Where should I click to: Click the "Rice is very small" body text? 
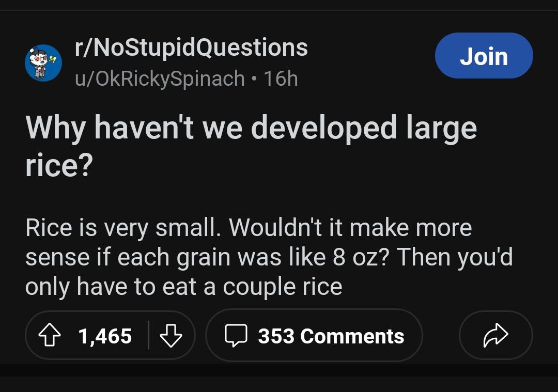click(124, 228)
